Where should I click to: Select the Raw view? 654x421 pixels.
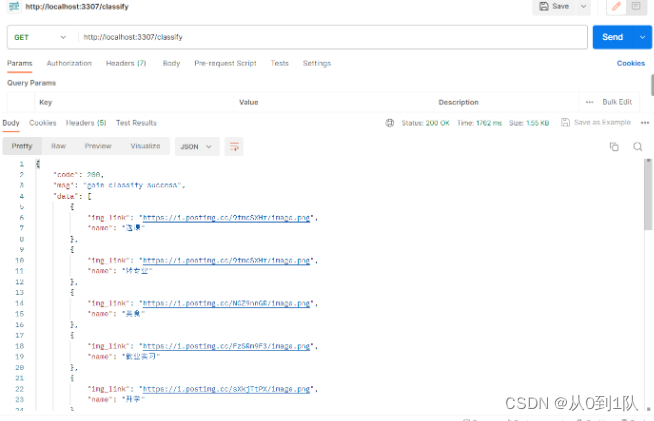pyautogui.click(x=58, y=146)
